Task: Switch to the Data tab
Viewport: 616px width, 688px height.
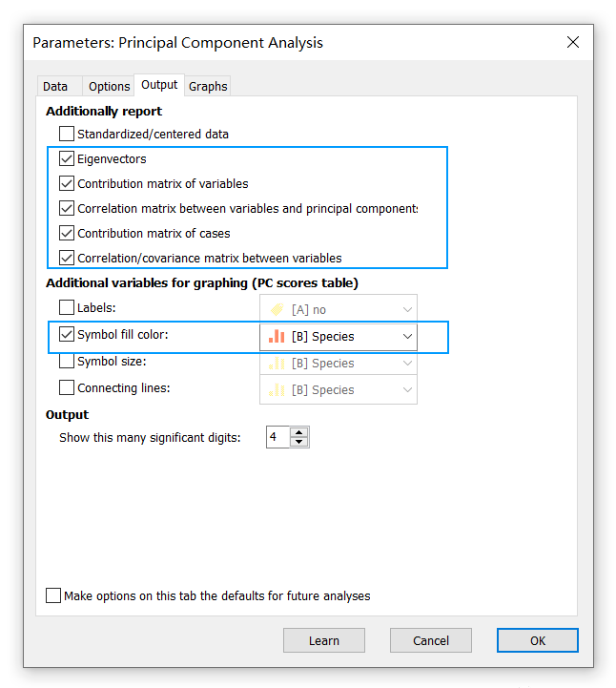Action: point(55,86)
